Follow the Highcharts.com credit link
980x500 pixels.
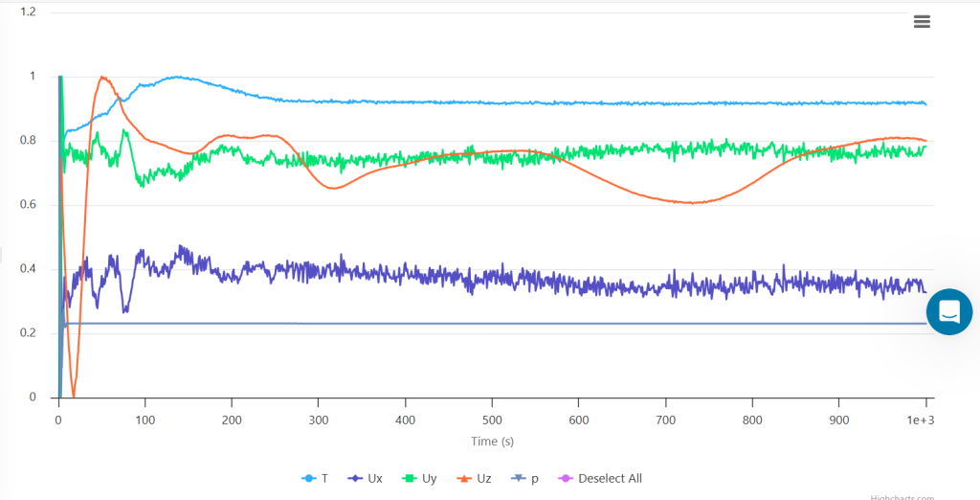click(x=903, y=496)
